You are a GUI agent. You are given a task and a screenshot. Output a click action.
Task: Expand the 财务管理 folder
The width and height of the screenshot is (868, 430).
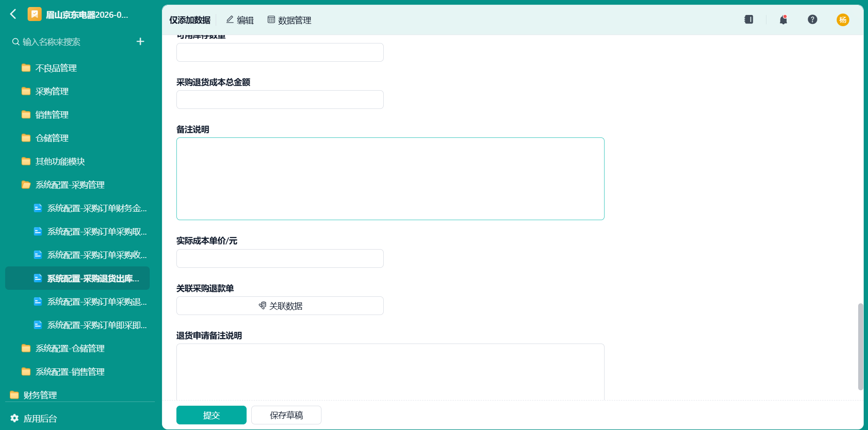pyautogui.click(x=77, y=395)
